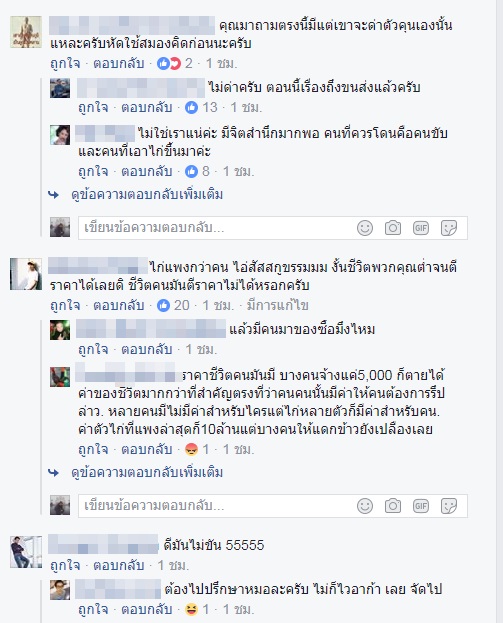The image size is (503, 623).
Task: Open sticker picker in second reply box
Action: [449, 506]
